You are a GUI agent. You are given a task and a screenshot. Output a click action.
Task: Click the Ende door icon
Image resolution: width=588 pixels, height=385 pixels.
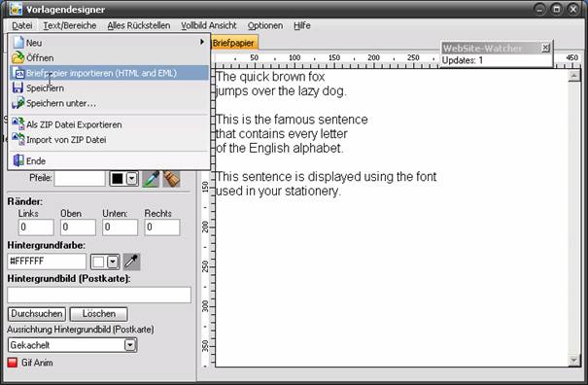(x=18, y=160)
